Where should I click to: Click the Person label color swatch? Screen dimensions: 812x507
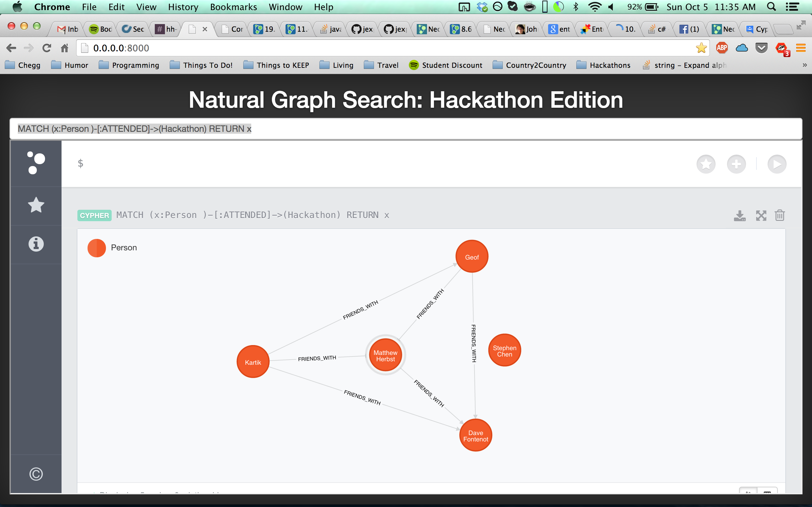point(97,248)
